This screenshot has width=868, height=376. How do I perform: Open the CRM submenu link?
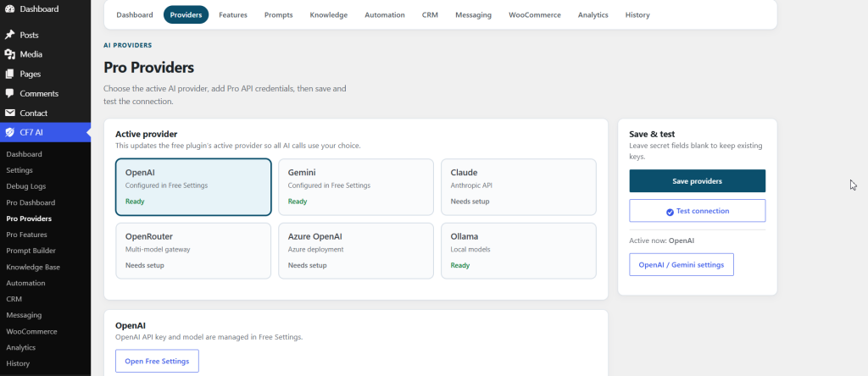click(x=14, y=299)
